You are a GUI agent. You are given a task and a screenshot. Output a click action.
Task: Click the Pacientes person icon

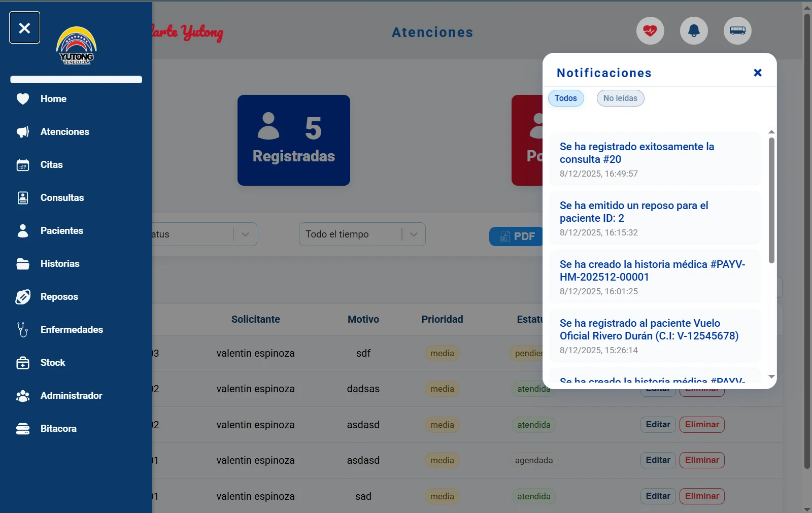coord(23,231)
